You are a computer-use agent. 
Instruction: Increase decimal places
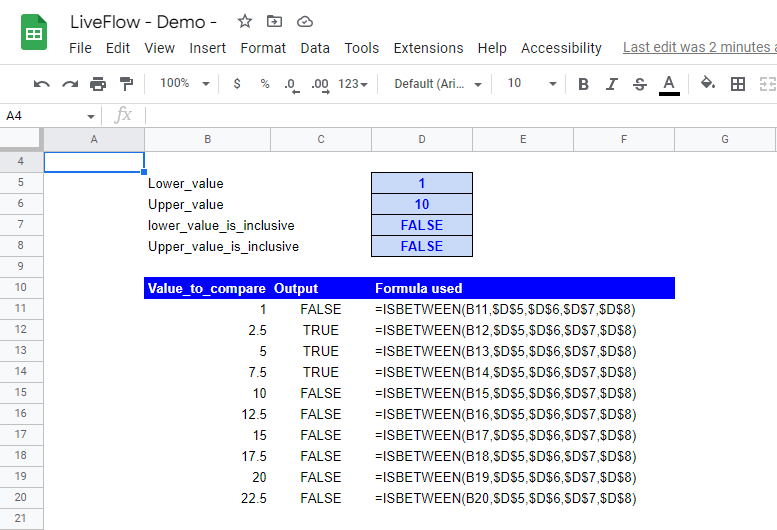320,85
